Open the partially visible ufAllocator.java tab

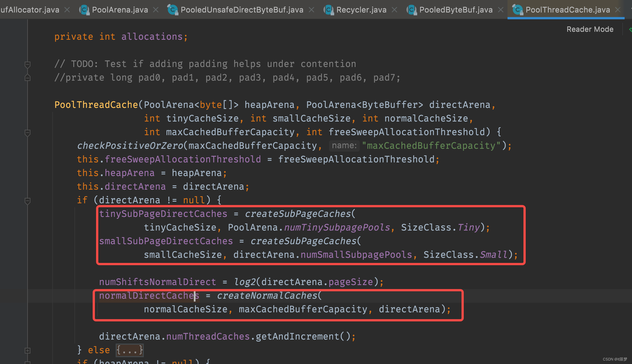click(30, 10)
